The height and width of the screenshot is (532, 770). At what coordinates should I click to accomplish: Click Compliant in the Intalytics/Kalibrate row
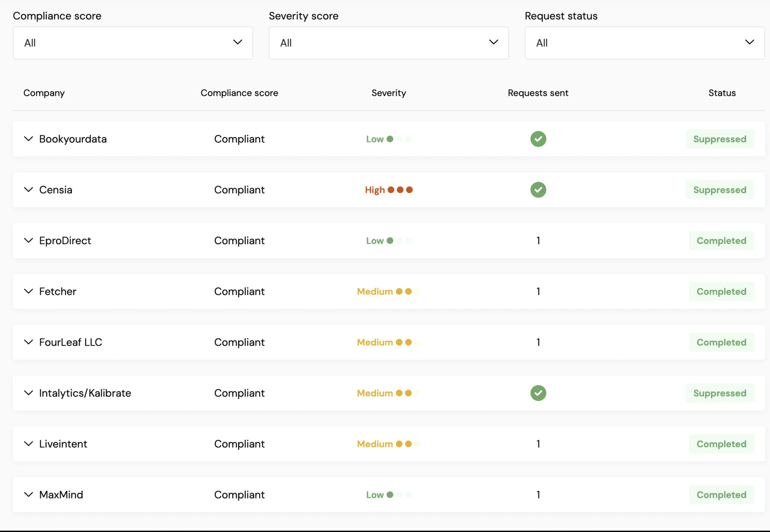coord(239,393)
